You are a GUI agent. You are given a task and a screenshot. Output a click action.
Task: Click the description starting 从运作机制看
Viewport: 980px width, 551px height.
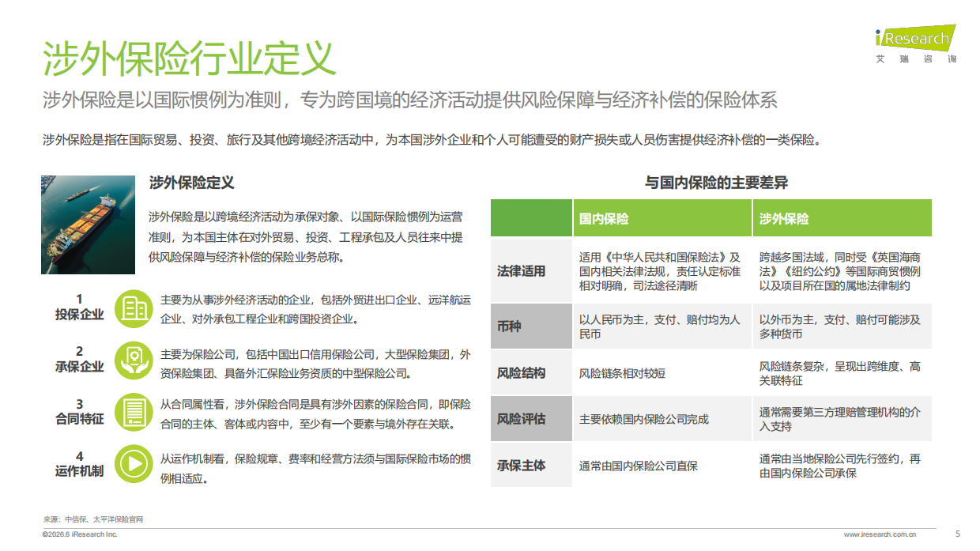click(x=315, y=468)
